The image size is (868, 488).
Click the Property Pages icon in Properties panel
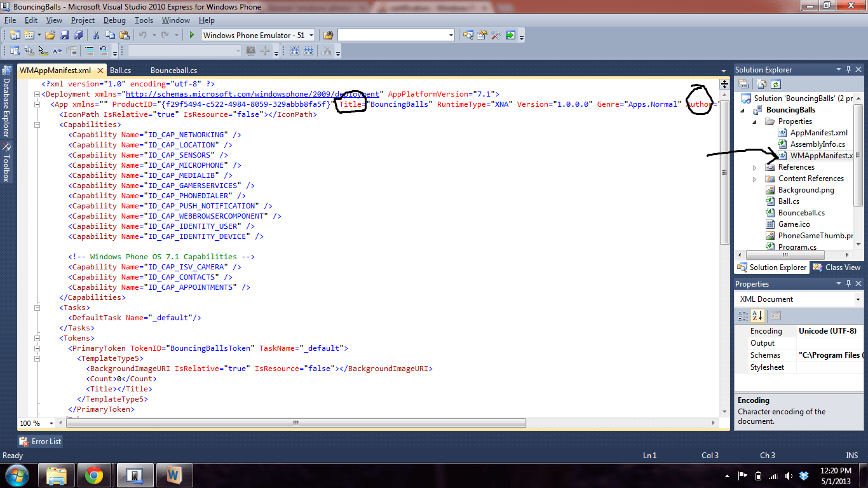[x=775, y=316]
